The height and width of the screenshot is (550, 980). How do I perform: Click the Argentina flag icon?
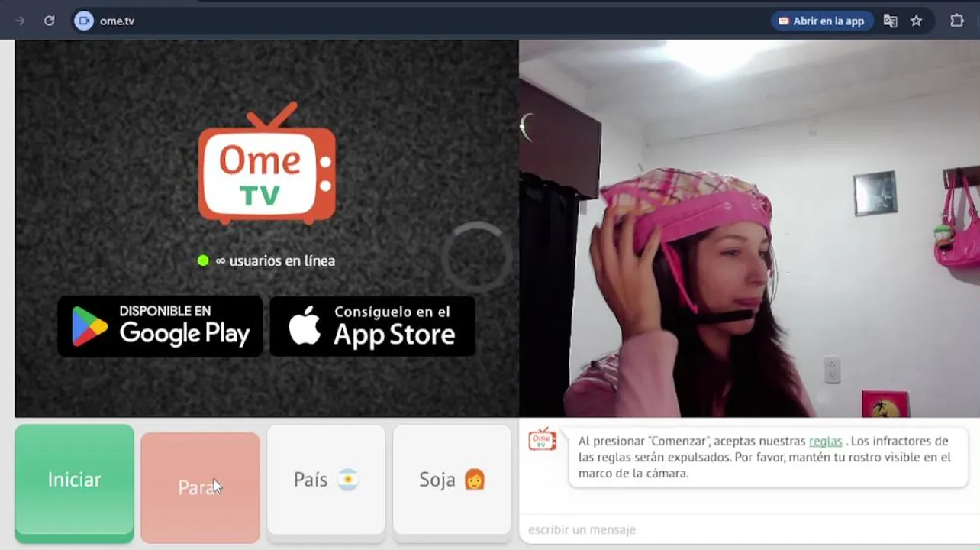pos(348,480)
